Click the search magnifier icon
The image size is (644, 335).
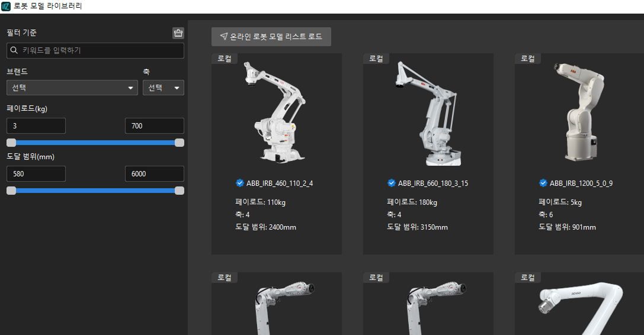pyautogui.click(x=14, y=51)
